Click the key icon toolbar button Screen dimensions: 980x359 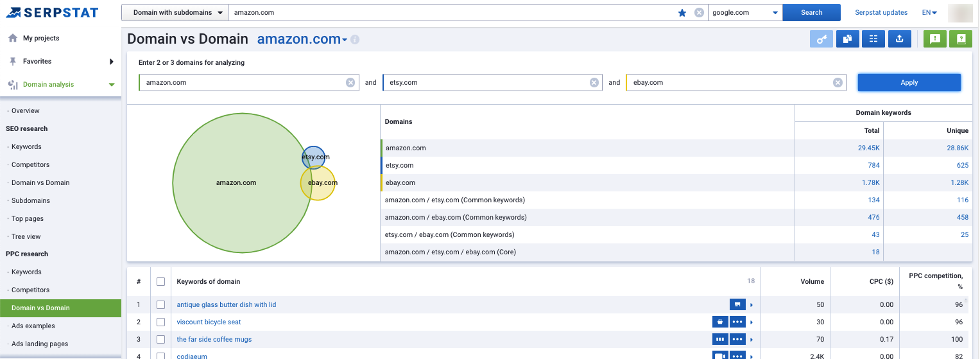822,39
